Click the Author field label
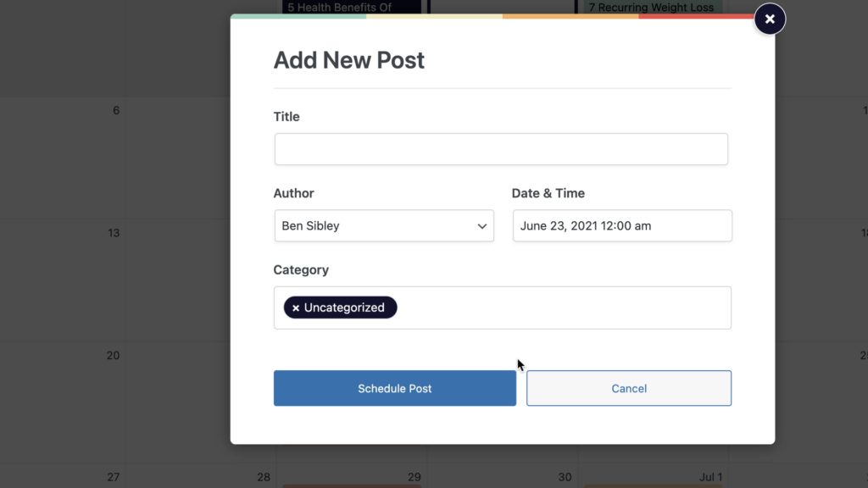 pyautogui.click(x=293, y=193)
